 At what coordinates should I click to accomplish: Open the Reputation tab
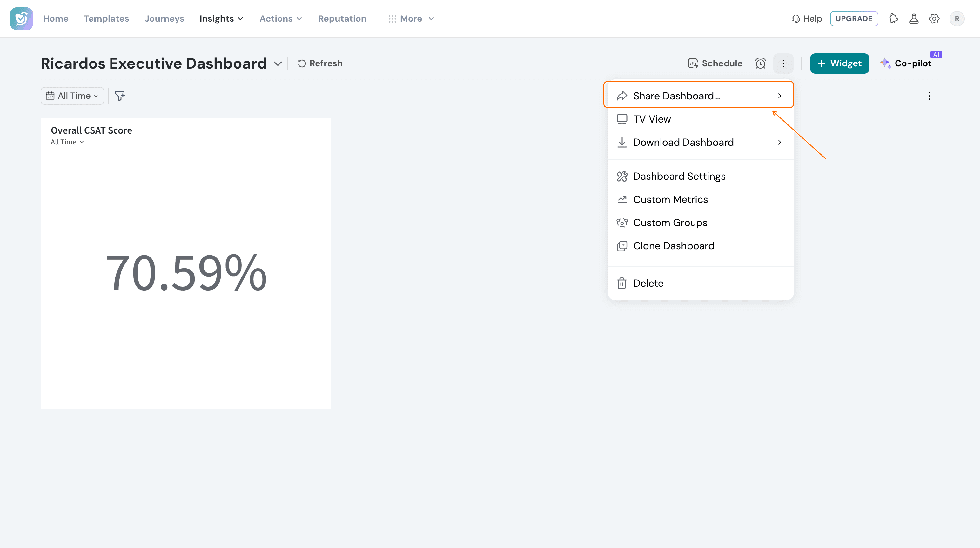(342, 19)
